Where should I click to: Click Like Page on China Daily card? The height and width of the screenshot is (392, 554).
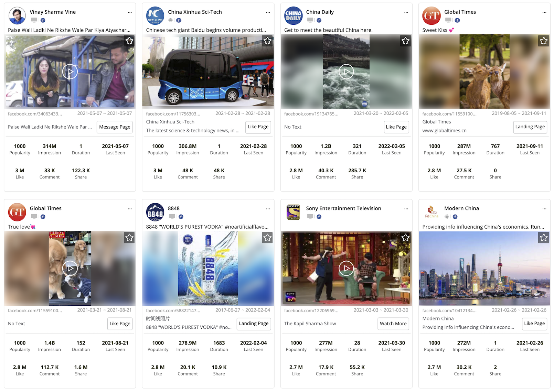click(x=396, y=127)
